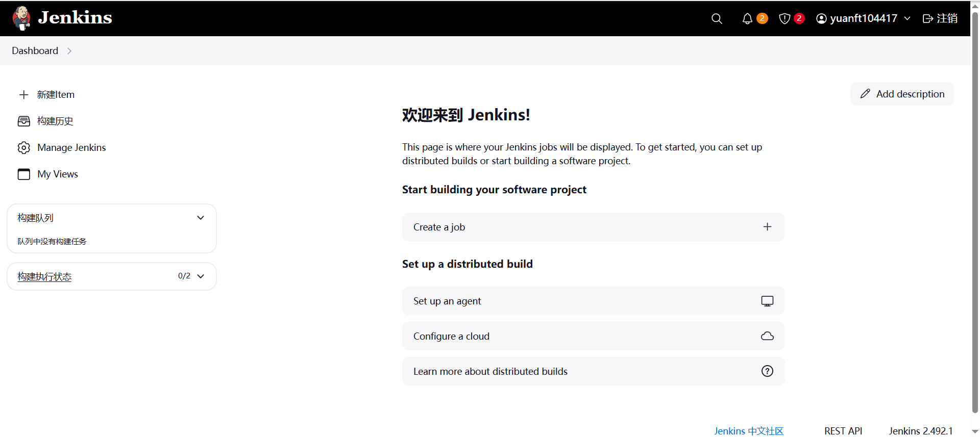Click the Jenkins 2.492.1 version button
Screen dimensions: 980x437
921,431
